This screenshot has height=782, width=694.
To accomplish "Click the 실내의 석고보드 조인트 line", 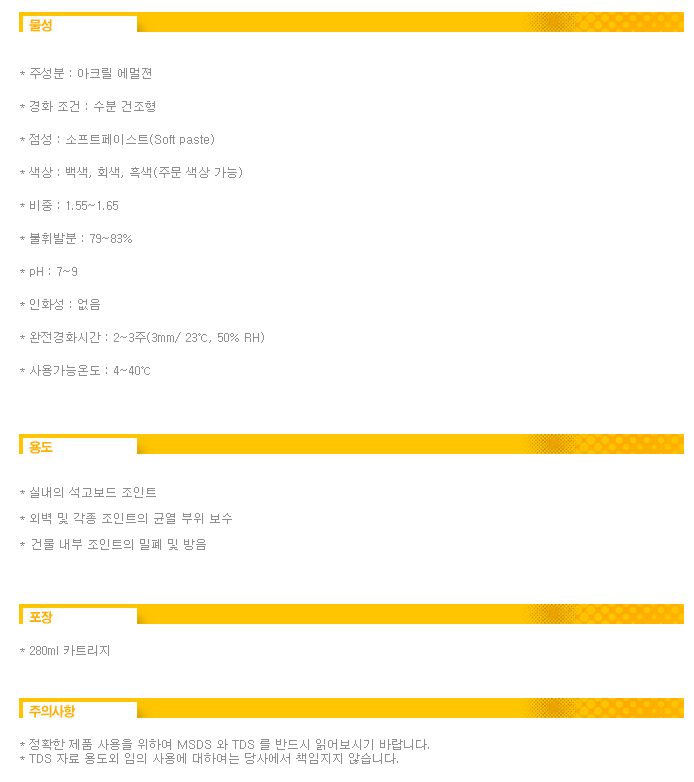I will (x=88, y=493).
